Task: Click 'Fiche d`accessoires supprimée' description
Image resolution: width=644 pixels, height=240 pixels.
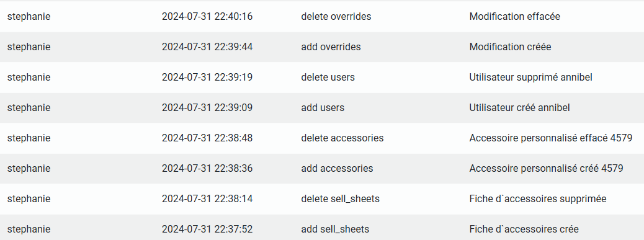Action: click(538, 199)
